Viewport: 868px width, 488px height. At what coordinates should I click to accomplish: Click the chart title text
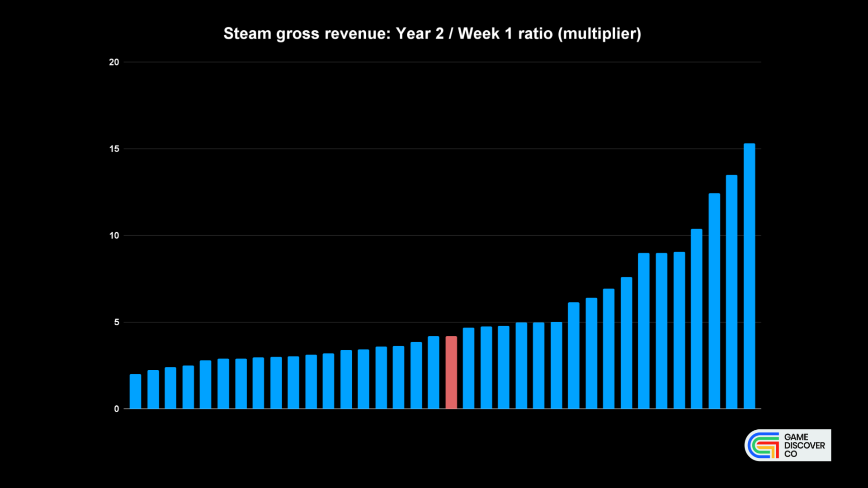(432, 33)
